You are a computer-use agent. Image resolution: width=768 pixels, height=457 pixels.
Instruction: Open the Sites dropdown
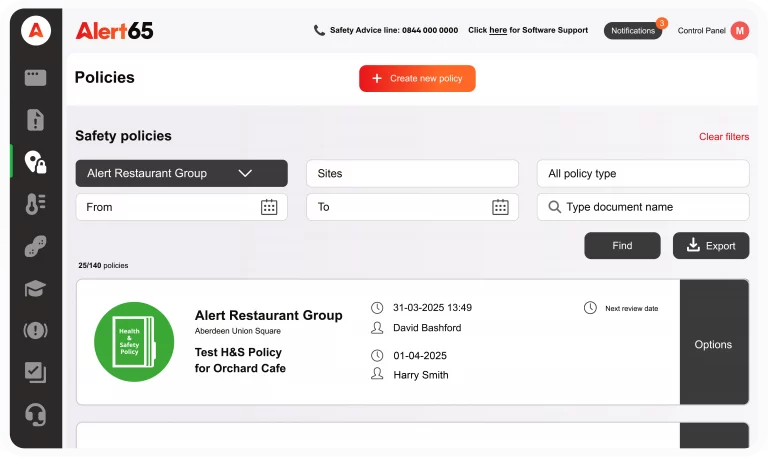tap(412, 173)
